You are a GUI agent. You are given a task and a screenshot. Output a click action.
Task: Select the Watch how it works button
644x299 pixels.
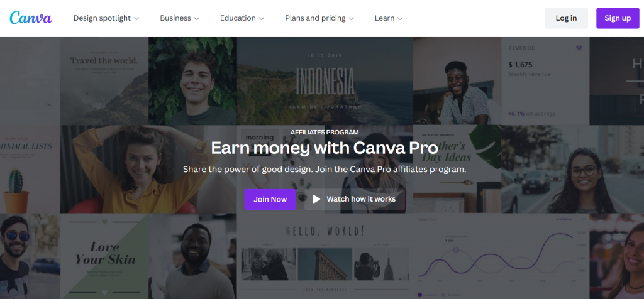[x=355, y=199]
